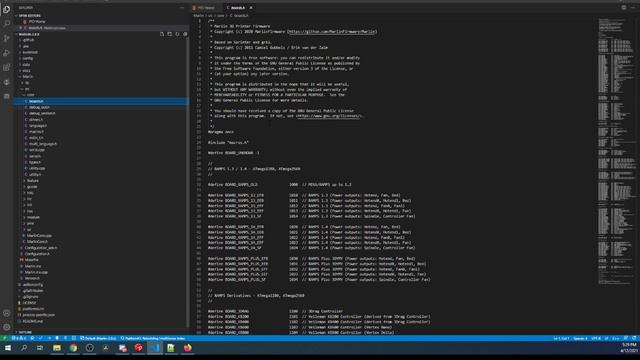Open README.md in the file tree

33,321
